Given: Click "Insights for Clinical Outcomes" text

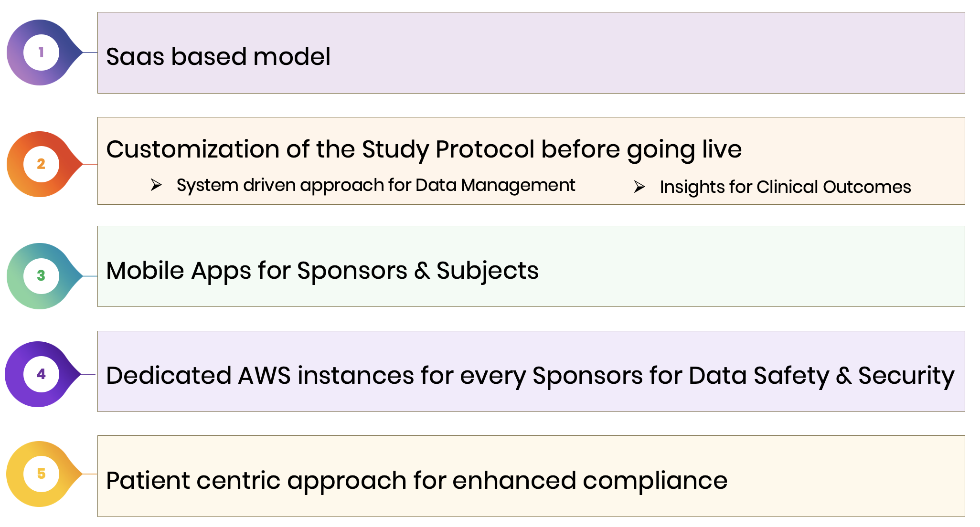Looking at the screenshot, I should (x=785, y=187).
